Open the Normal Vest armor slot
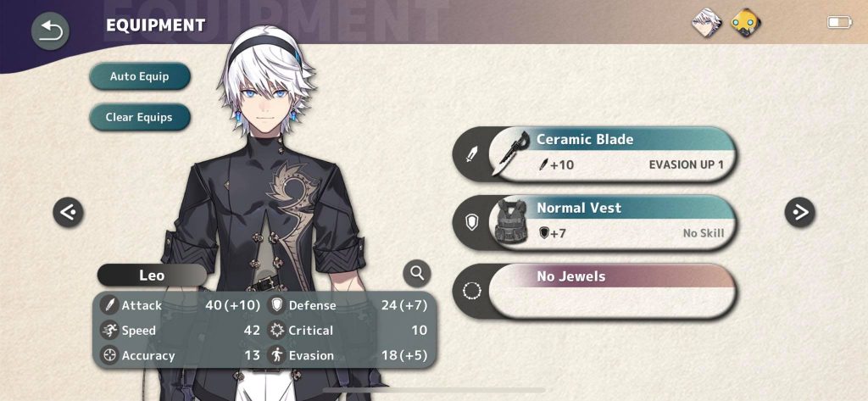Viewport: 868px width, 401px height. 594,223
